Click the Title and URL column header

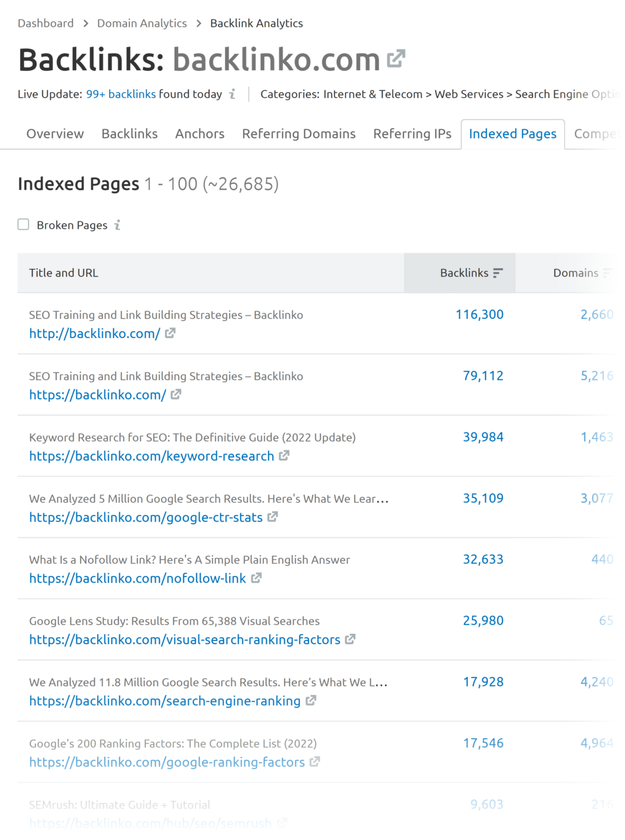(x=63, y=273)
